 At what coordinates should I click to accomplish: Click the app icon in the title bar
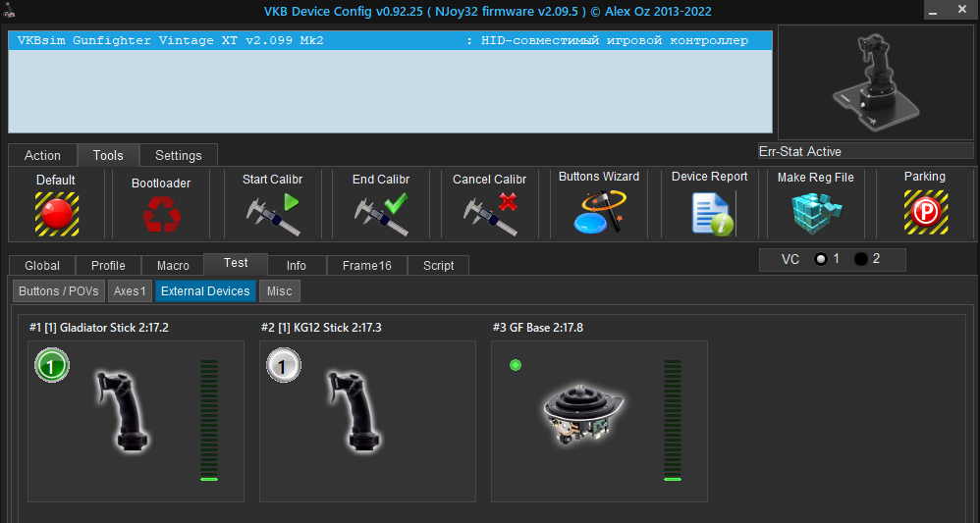tap(11, 11)
